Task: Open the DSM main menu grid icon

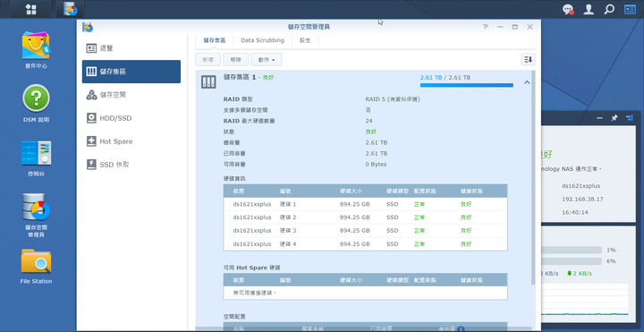Action: coord(31,9)
